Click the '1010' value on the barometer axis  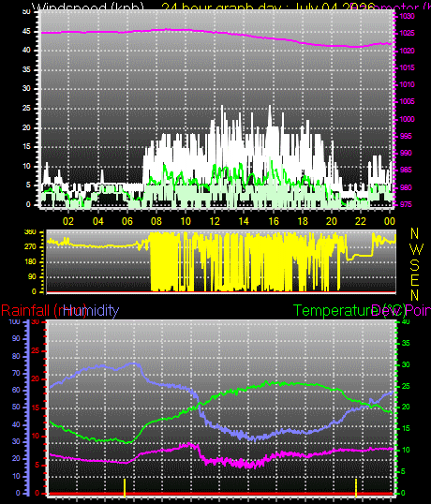pos(407,84)
